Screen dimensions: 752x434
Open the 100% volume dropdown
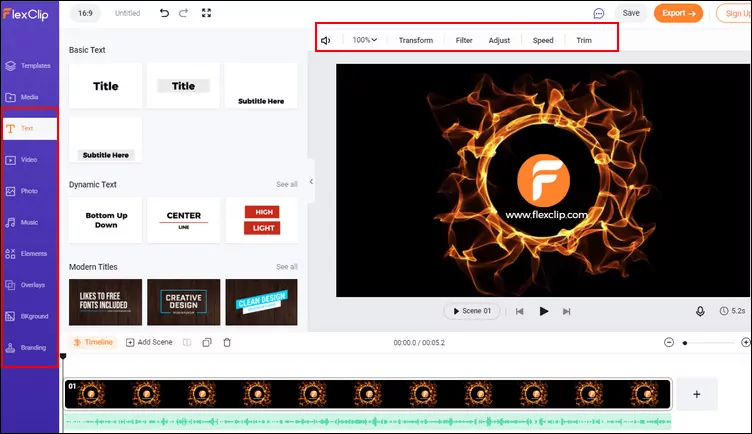click(364, 40)
